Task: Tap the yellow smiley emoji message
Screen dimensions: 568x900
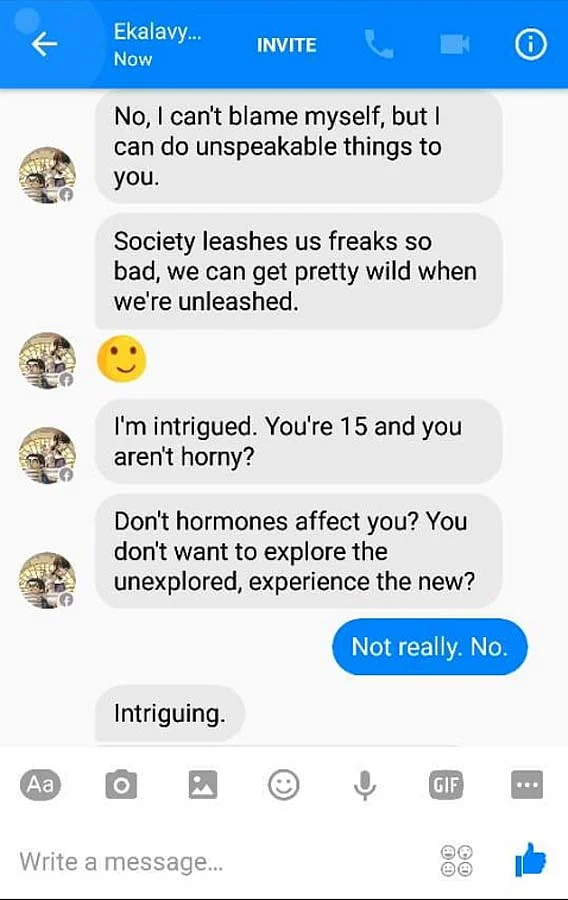Action: 122,359
